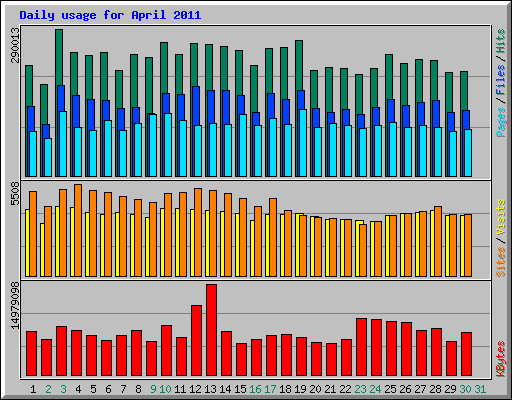This screenshot has height=400, width=512.
Task: Click the orange visits bar for day 4
Action: [x=78, y=230]
